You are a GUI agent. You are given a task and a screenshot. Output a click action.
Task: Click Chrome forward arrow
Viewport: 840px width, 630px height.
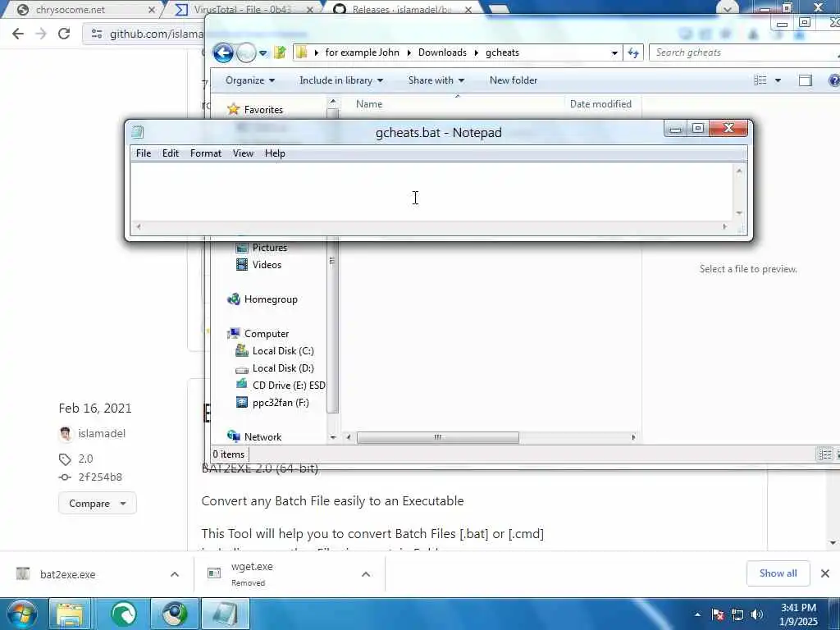click(41, 34)
